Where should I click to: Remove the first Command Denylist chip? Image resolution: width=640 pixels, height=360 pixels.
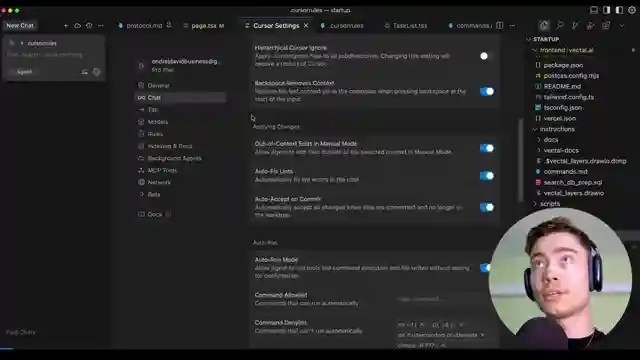click(422, 325)
